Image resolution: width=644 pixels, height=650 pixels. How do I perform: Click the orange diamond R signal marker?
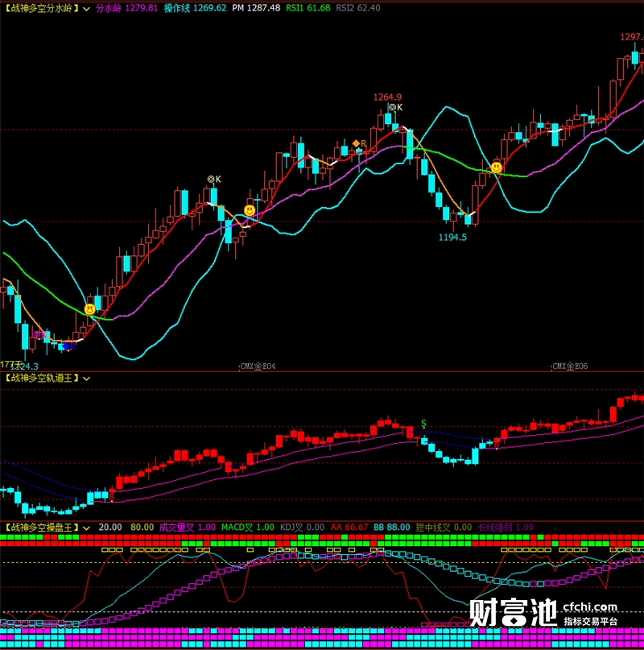(359, 143)
